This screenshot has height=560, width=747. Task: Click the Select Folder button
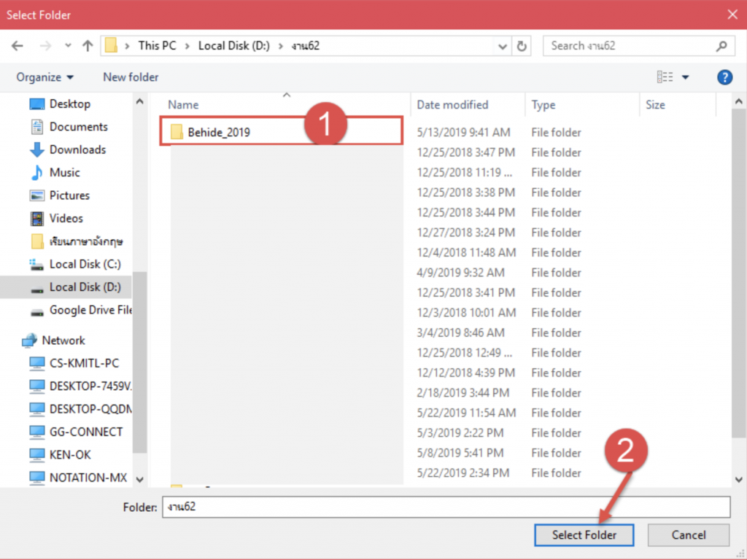pyautogui.click(x=584, y=534)
